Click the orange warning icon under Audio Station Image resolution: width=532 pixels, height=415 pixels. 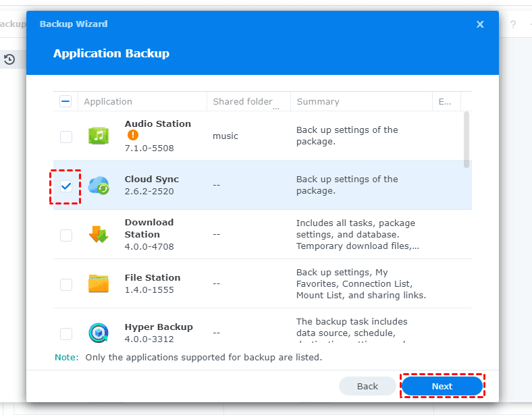[132, 135]
